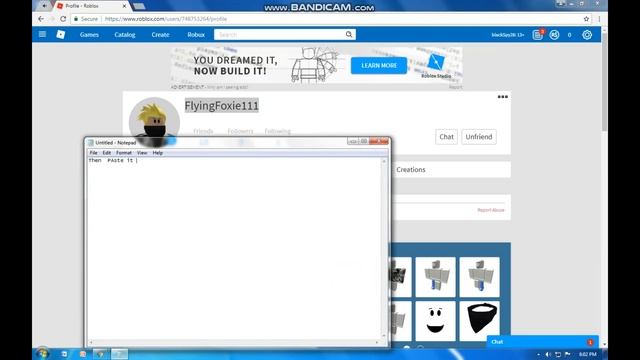Click the browser back arrow

41,19
